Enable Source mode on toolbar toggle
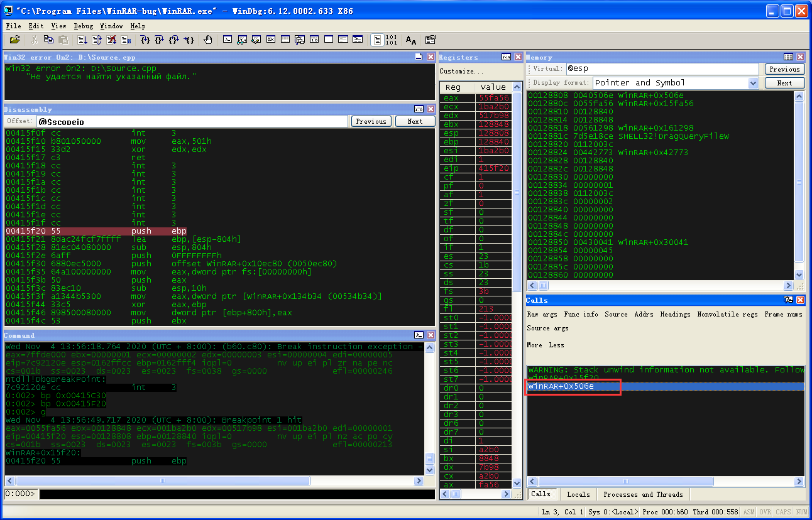This screenshot has width=812, height=520. point(377,40)
